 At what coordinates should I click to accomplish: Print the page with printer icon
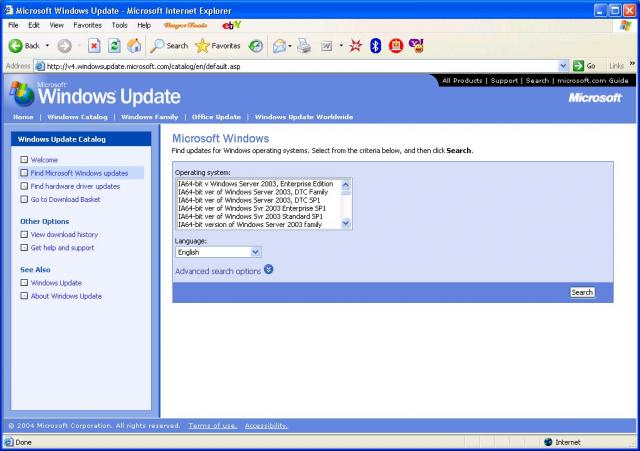coord(304,46)
